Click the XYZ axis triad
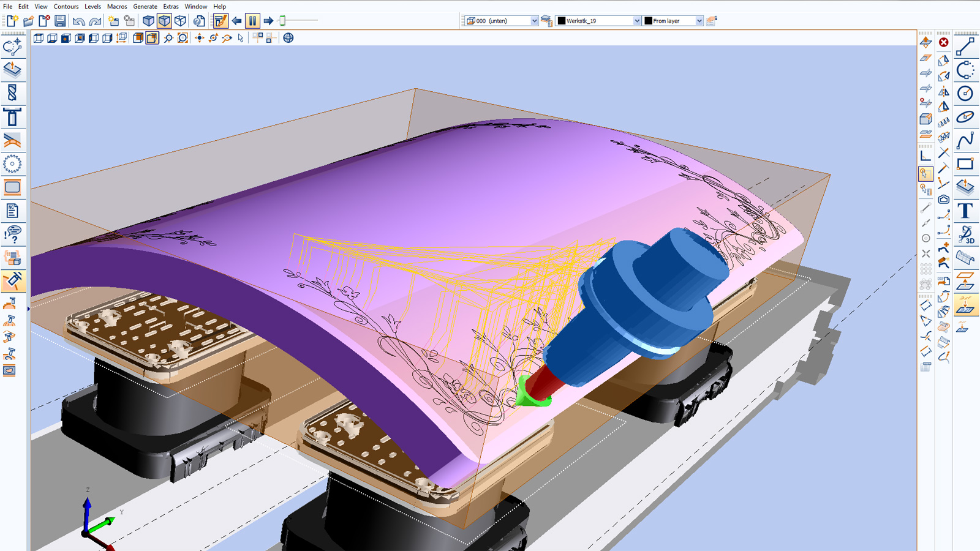 (98, 520)
